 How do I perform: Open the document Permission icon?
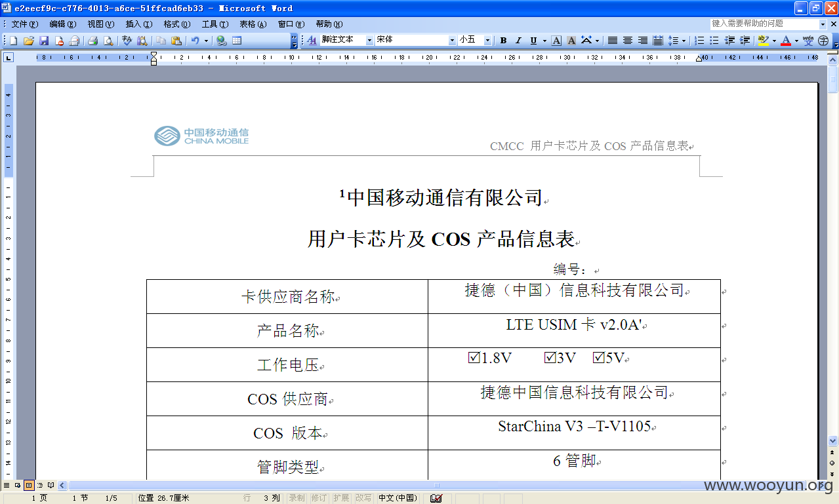(x=59, y=41)
